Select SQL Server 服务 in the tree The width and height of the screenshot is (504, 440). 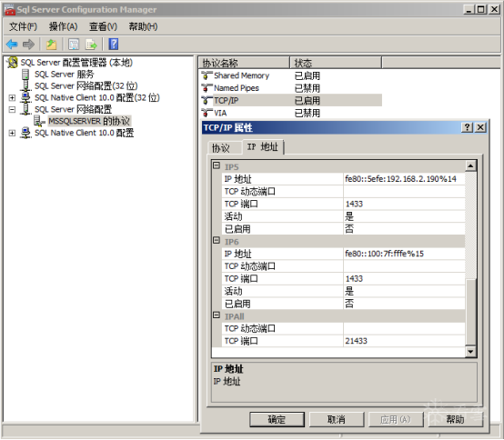point(64,75)
